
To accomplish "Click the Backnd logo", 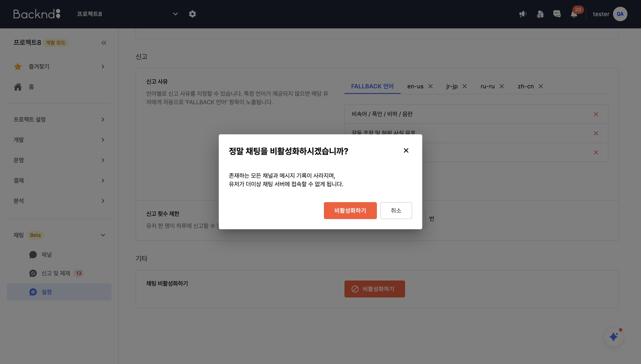I will (37, 14).
